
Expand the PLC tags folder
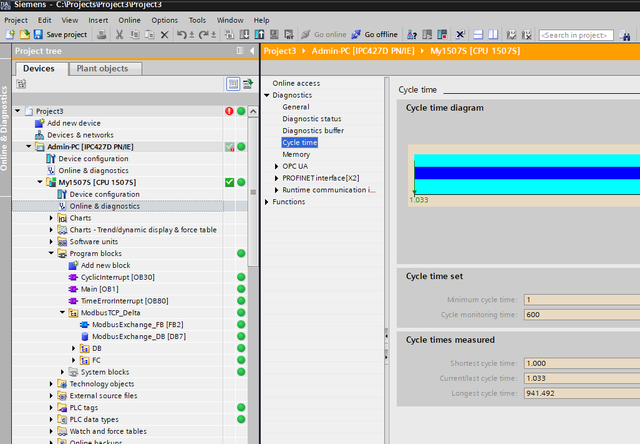tap(51, 407)
